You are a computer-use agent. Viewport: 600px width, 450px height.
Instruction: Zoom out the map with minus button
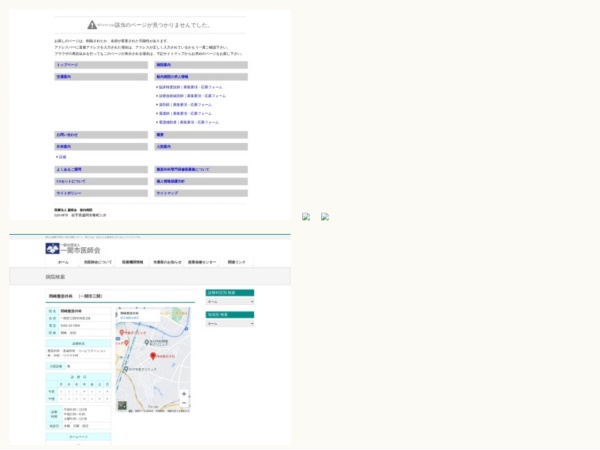click(184, 403)
